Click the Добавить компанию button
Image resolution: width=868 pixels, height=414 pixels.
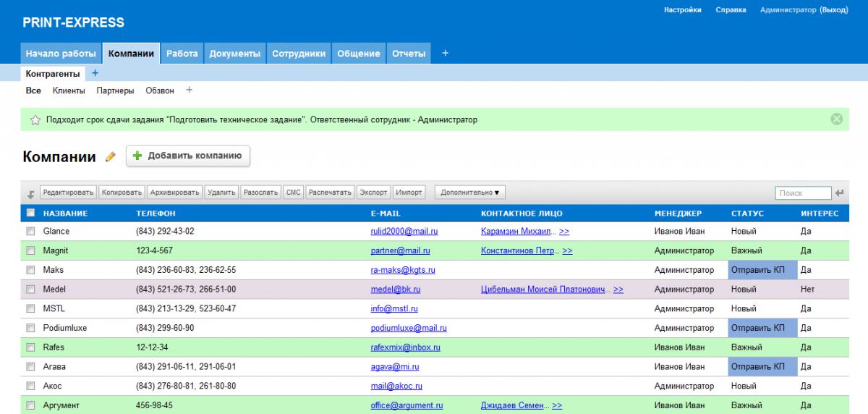pyautogui.click(x=188, y=156)
